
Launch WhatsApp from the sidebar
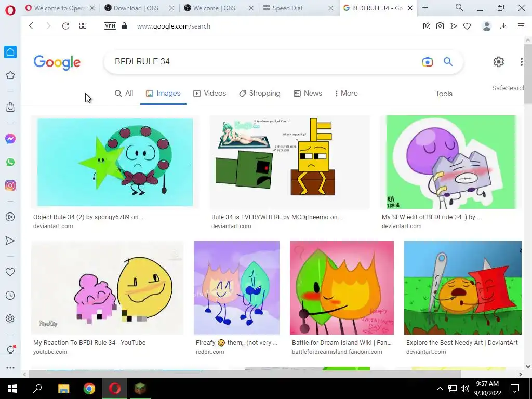10,162
